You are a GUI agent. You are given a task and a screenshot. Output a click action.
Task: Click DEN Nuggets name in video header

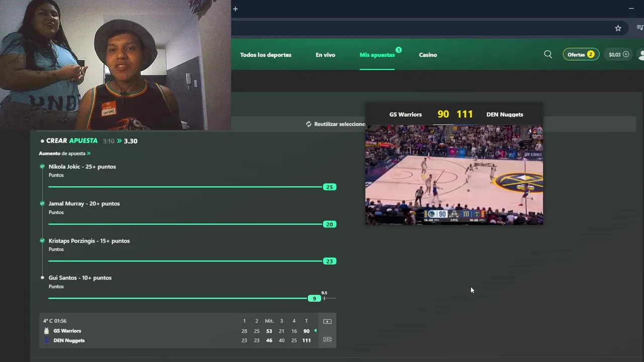tap(505, 114)
